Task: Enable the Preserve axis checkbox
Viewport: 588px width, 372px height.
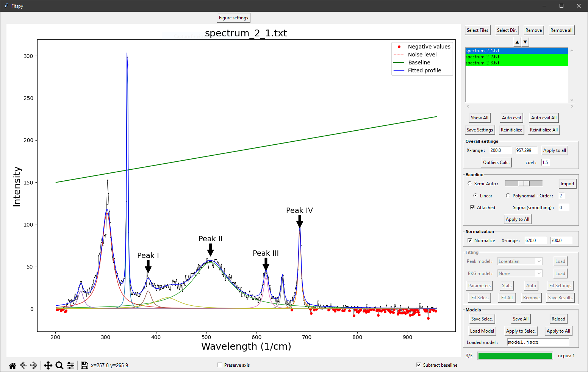Action: [220, 365]
